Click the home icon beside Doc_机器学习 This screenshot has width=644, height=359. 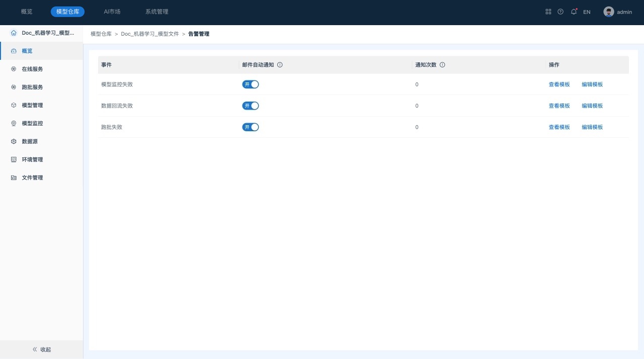tap(14, 33)
